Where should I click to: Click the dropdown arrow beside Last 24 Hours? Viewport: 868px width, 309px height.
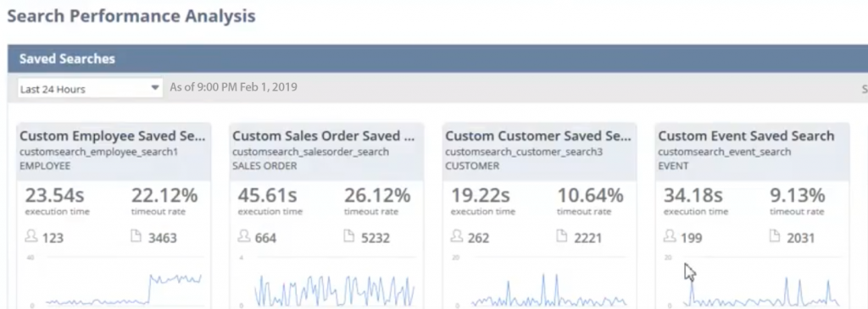155,88
